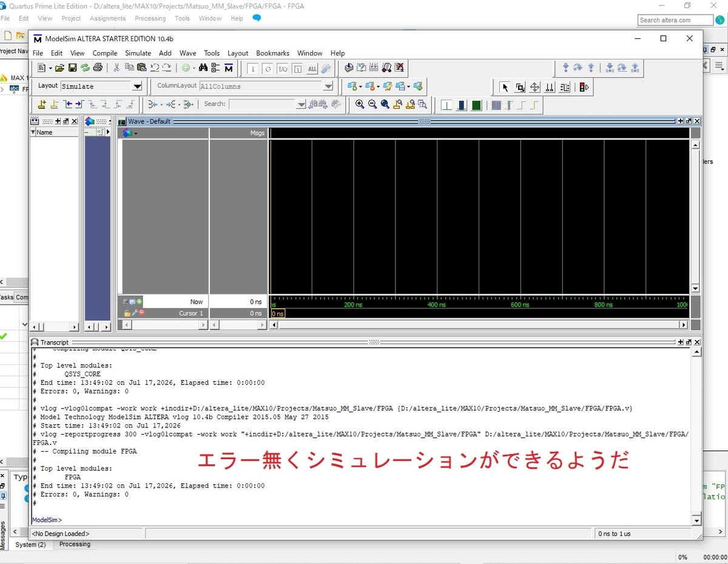Select the arrow Select Mode tool
This screenshot has height=564, width=728.
(505, 87)
